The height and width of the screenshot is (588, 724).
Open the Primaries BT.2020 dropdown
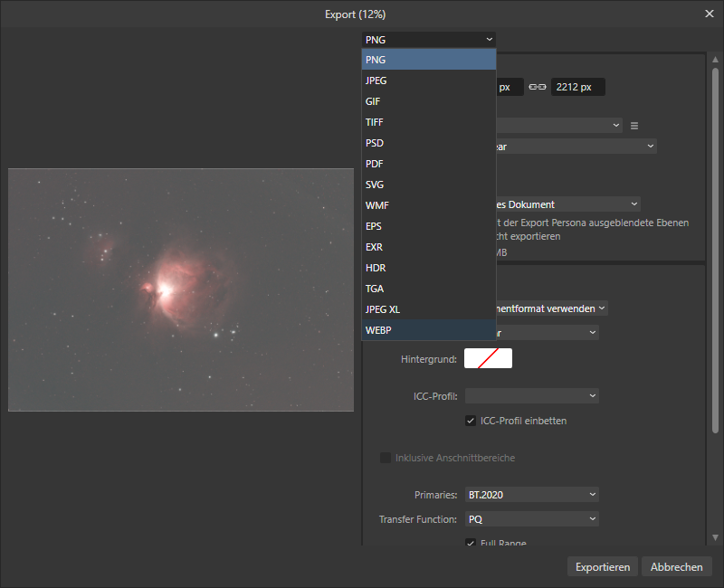coord(531,494)
